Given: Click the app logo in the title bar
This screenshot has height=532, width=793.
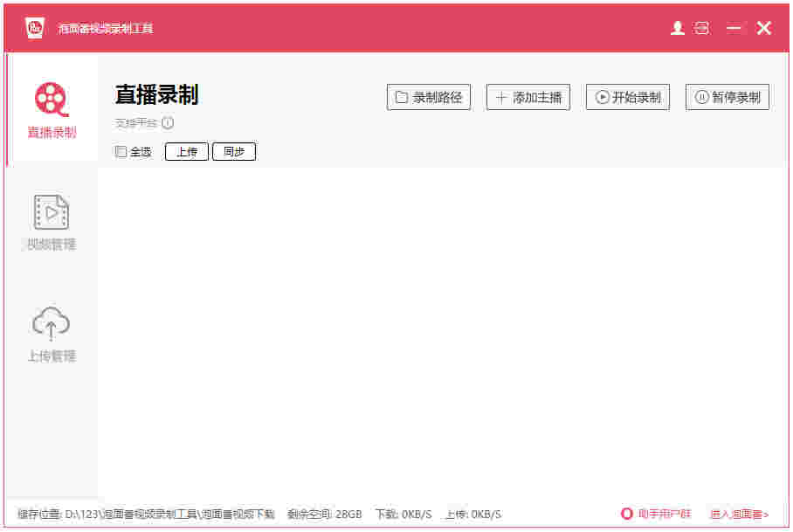Looking at the screenshot, I should 33,27.
